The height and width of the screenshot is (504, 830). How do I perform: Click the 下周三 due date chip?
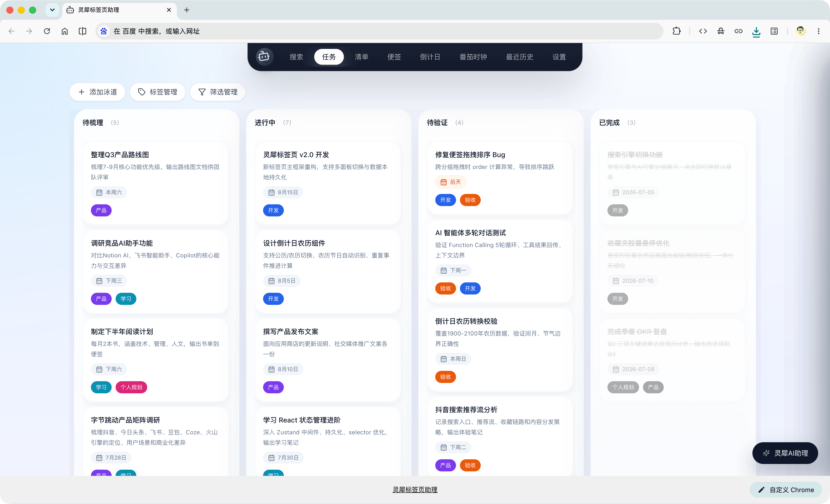109,281
